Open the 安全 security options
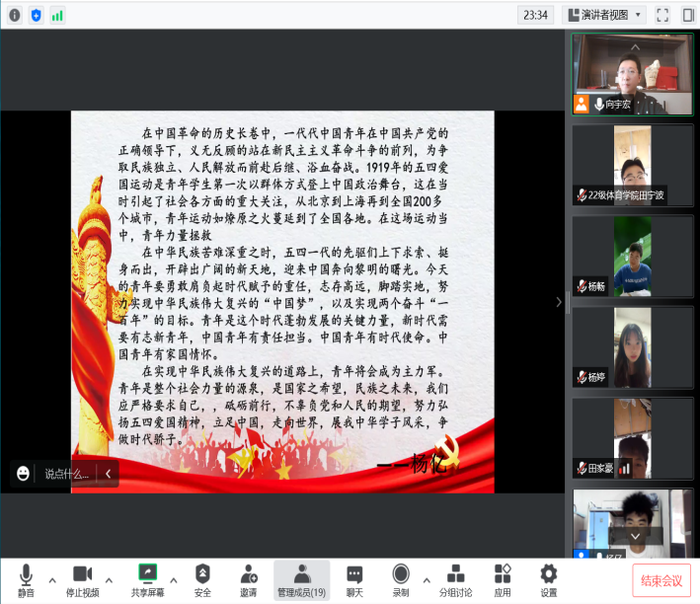 (201, 579)
